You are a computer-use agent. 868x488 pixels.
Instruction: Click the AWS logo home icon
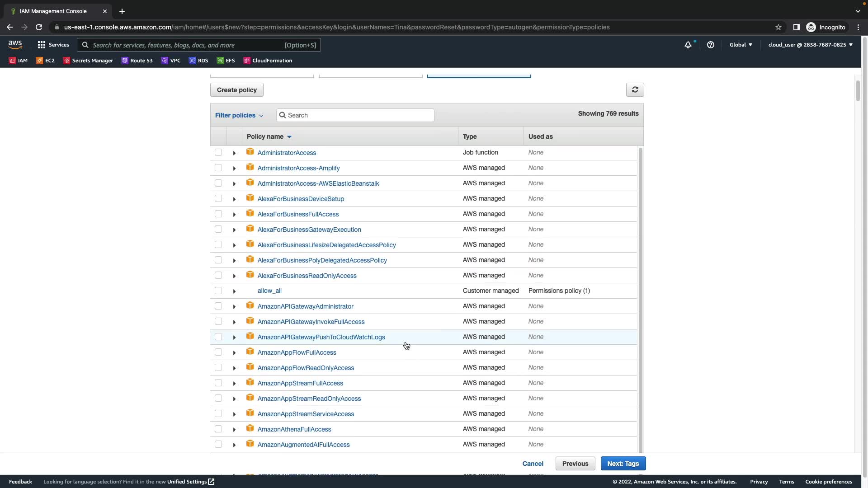click(15, 45)
